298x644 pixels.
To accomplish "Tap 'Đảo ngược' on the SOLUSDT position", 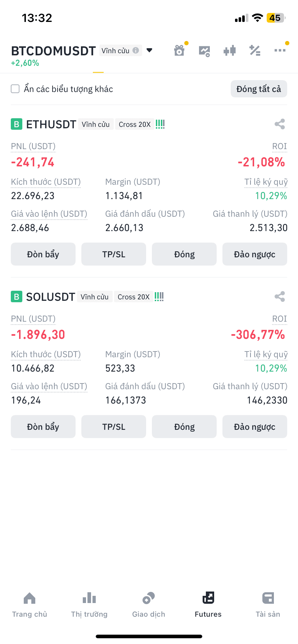I will [x=255, y=427].
